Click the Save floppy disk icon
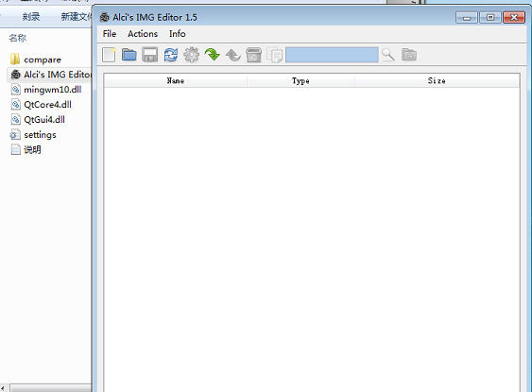Viewport: 532px width, 392px height. coord(150,55)
